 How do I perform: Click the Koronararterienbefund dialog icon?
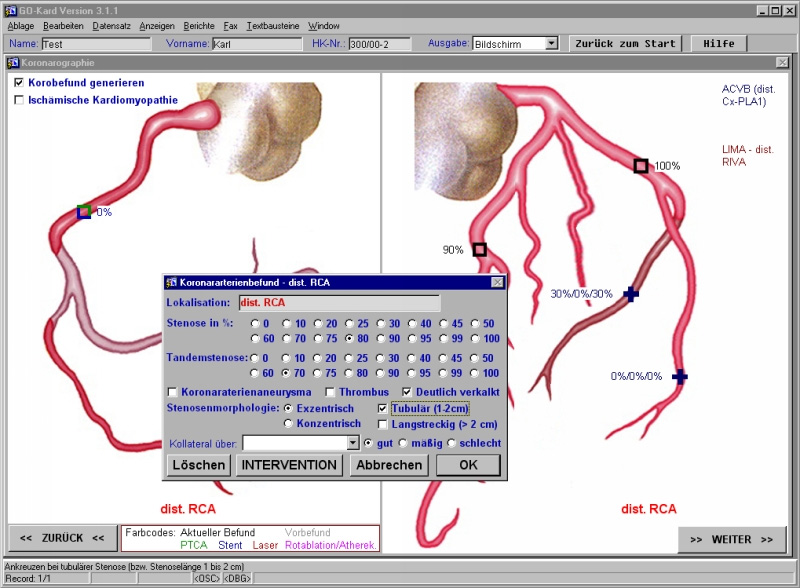coord(172,282)
